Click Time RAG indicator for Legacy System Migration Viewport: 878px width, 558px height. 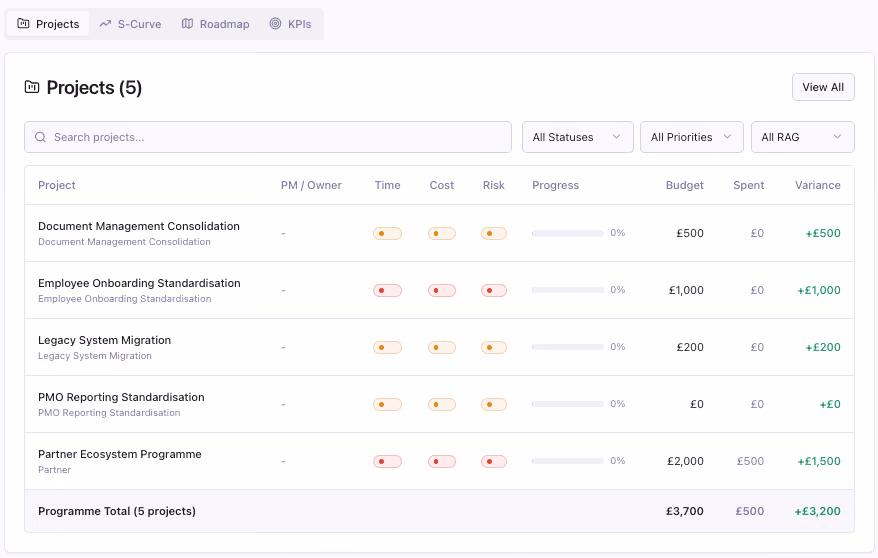pyautogui.click(x=387, y=348)
